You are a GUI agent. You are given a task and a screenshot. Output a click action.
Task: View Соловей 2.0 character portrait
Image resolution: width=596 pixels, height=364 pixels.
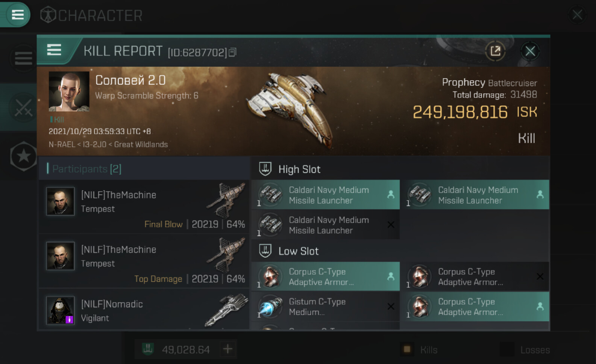pos(69,91)
